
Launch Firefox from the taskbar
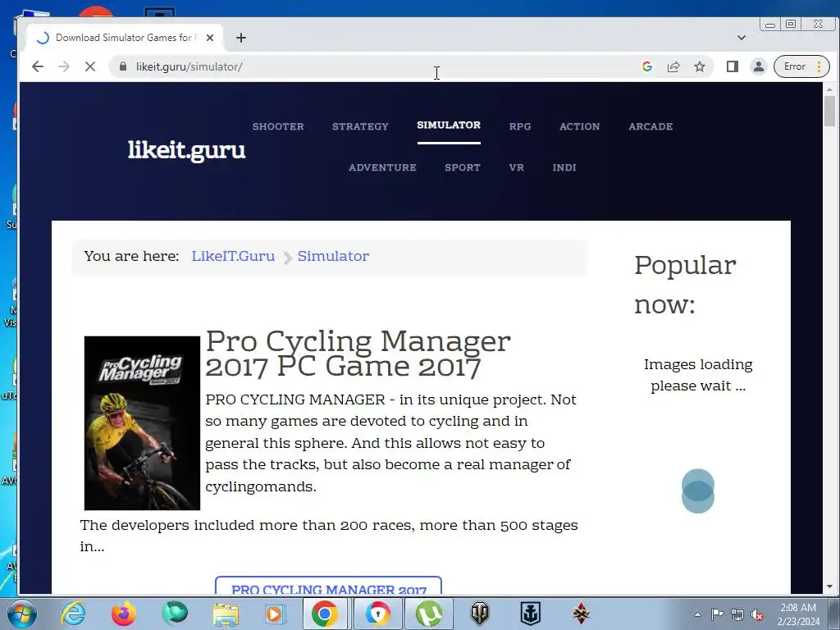coord(124,614)
